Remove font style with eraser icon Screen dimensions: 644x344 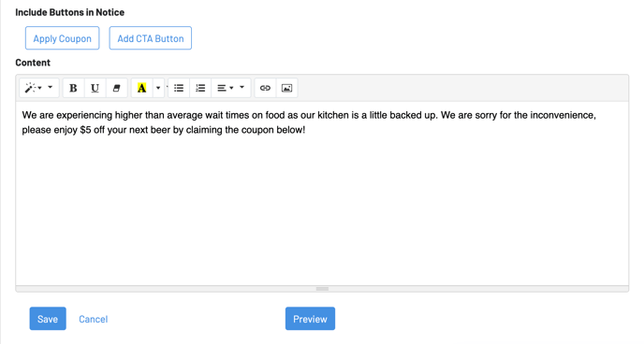pyautogui.click(x=117, y=88)
